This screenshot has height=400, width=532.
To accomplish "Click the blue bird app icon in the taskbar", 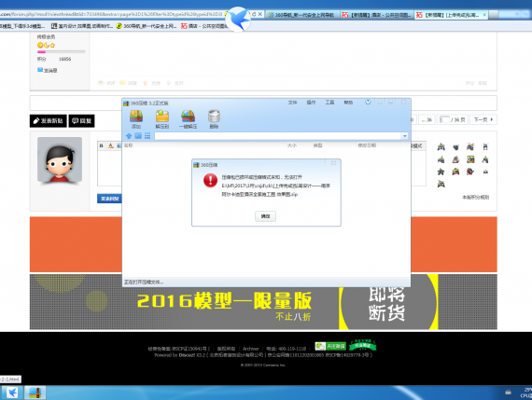I will [12, 393].
